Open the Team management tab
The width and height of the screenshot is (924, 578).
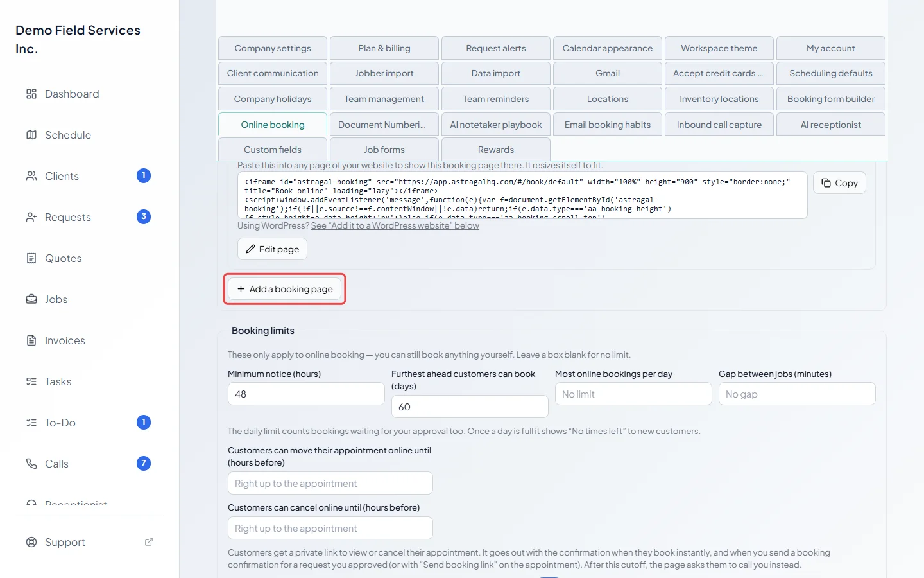384,99
